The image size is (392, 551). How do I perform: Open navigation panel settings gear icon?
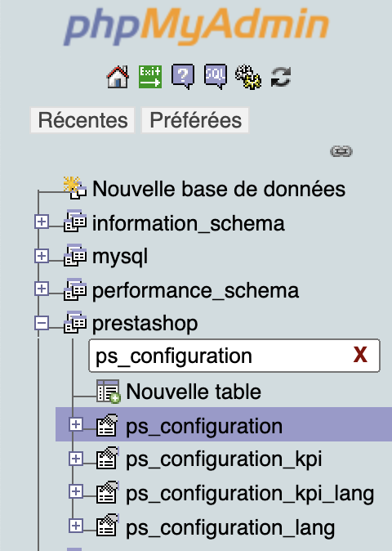click(x=248, y=77)
